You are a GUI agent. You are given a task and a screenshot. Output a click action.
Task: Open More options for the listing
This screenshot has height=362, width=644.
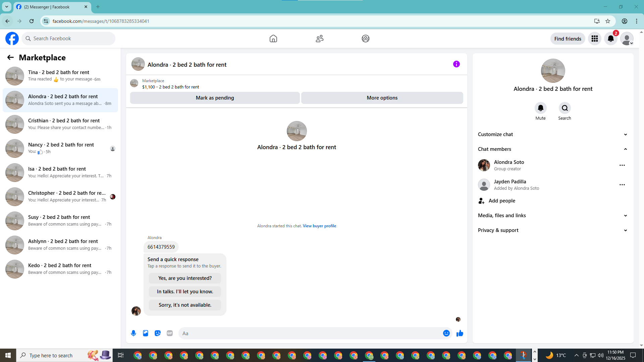tap(382, 98)
